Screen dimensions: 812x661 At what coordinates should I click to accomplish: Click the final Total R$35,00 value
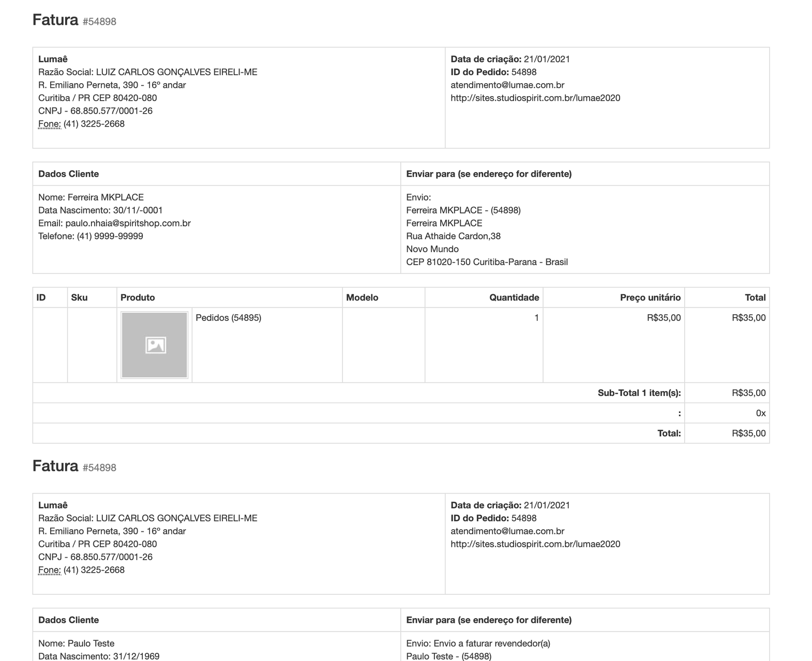[748, 433]
